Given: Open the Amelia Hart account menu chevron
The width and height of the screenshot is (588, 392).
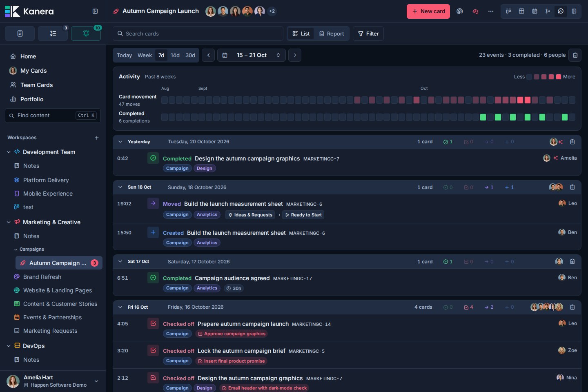Looking at the screenshot, I should tap(96, 381).
